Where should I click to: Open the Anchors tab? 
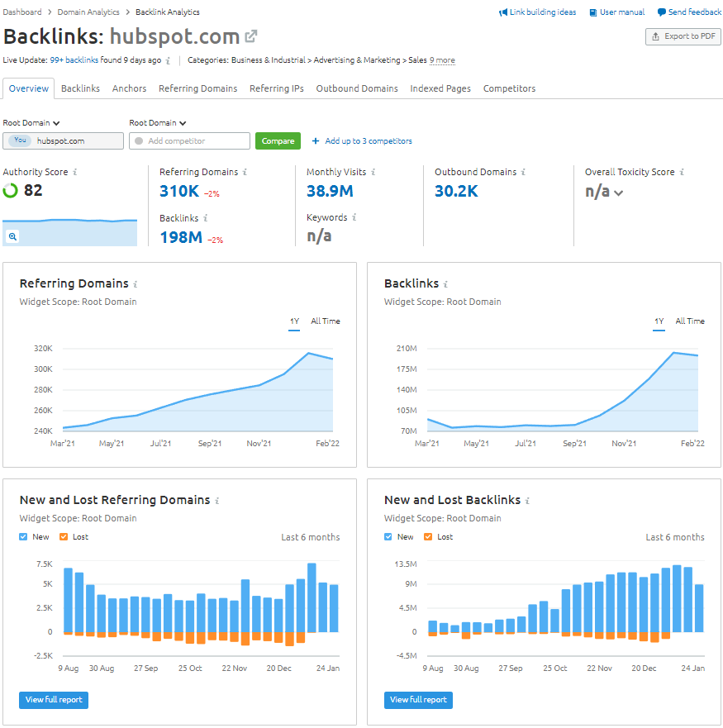pyautogui.click(x=129, y=88)
